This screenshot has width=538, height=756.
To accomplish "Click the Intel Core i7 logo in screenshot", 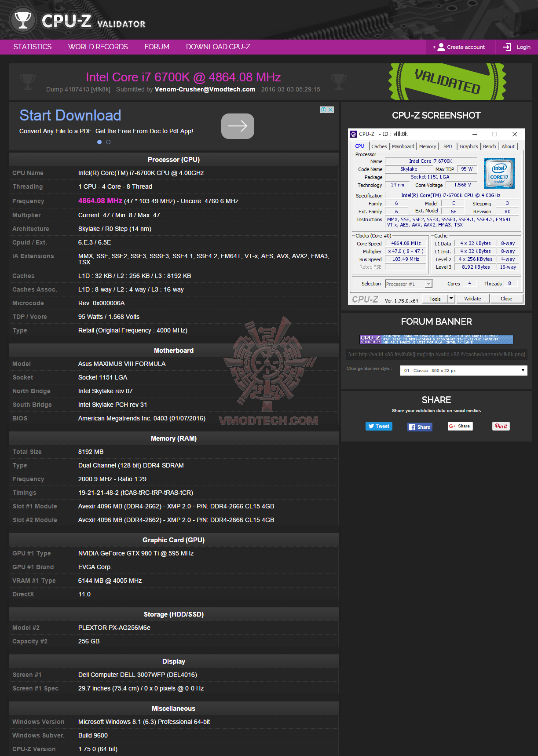I will click(x=499, y=173).
